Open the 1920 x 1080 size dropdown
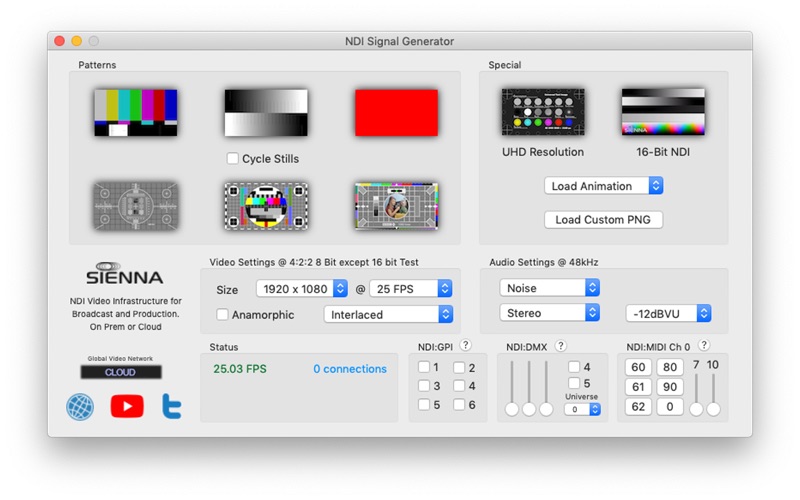This screenshot has height=500, width=800. [302, 289]
